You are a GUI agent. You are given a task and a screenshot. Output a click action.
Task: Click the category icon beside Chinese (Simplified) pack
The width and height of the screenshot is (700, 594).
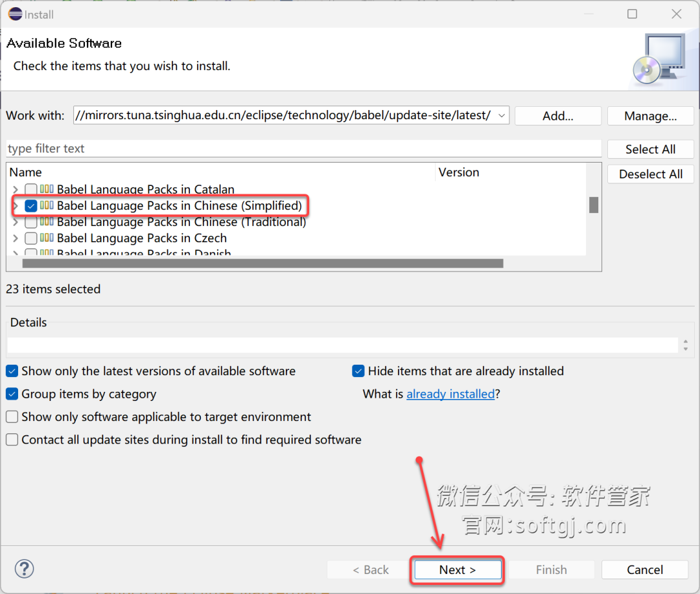click(47, 205)
